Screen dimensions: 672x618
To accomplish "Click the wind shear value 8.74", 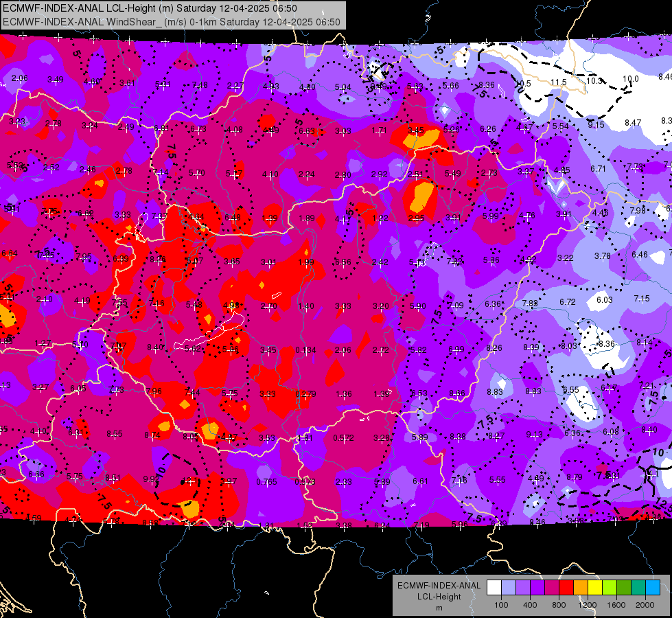I will [x=152, y=435].
